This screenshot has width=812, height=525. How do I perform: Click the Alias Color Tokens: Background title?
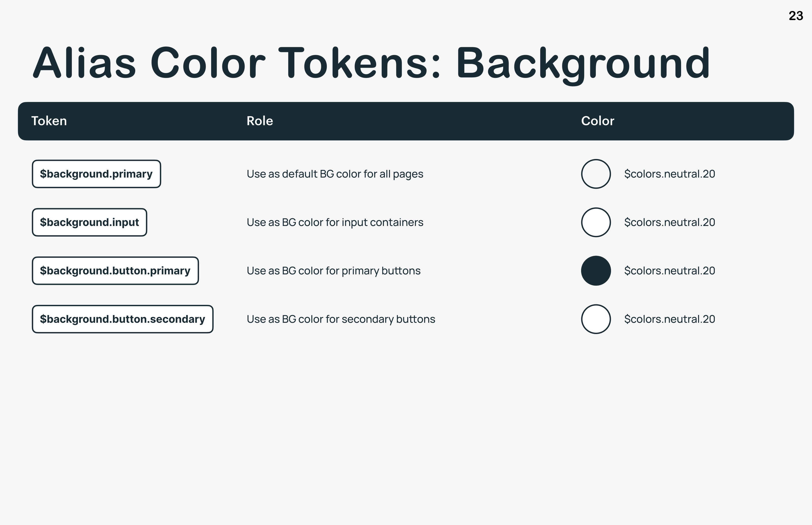(371, 64)
